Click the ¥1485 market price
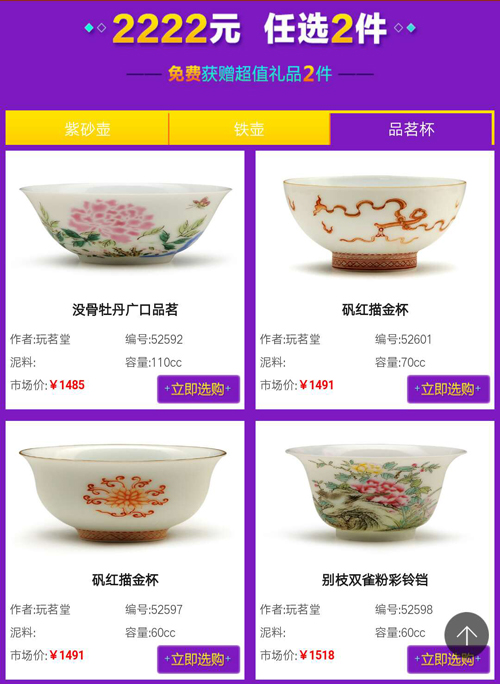The image size is (500, 684). (x=67, y=385)
